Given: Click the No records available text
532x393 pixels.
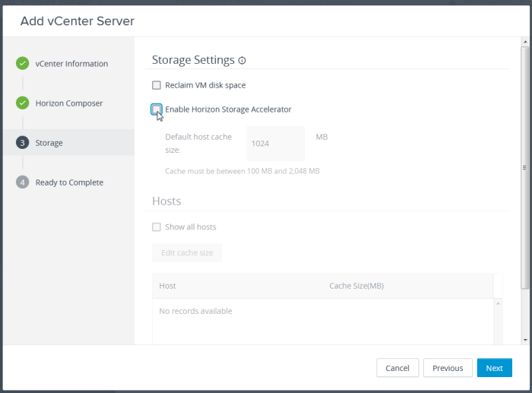Looking at the screenshot, I should point(195,311).
